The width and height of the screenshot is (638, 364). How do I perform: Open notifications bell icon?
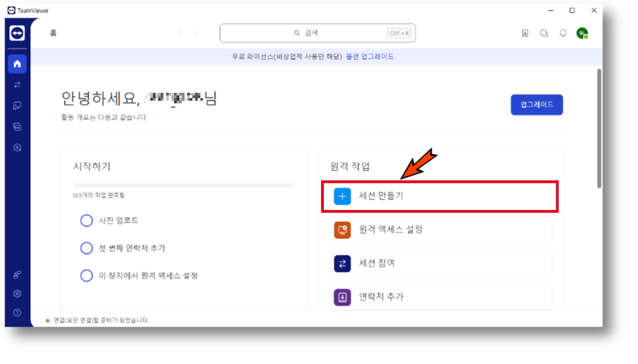(x=563, y=33)
